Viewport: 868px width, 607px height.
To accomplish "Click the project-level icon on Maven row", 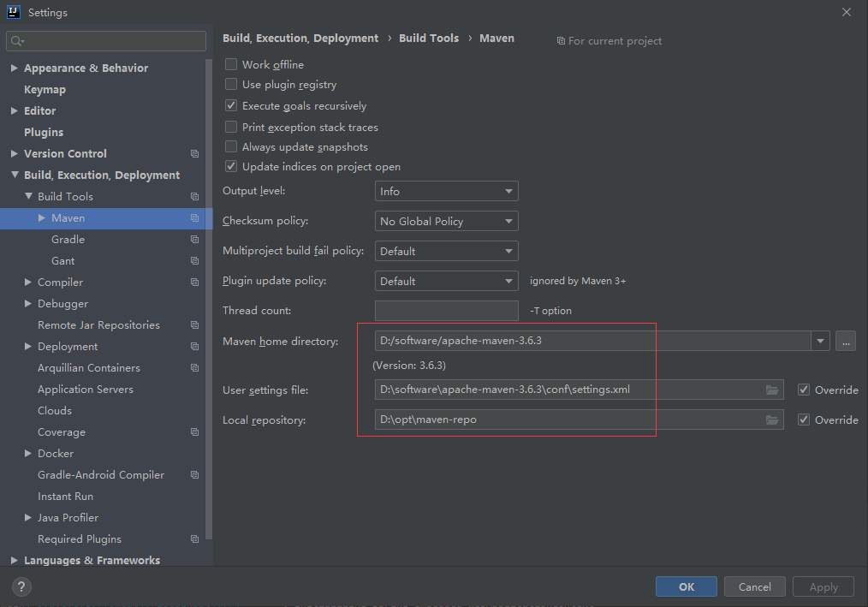I will [195, 218].
